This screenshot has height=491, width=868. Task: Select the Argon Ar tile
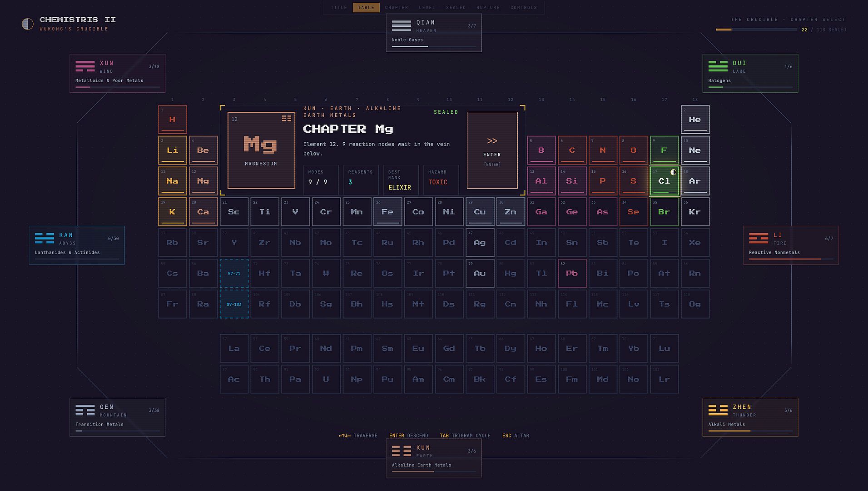point(695,181)
